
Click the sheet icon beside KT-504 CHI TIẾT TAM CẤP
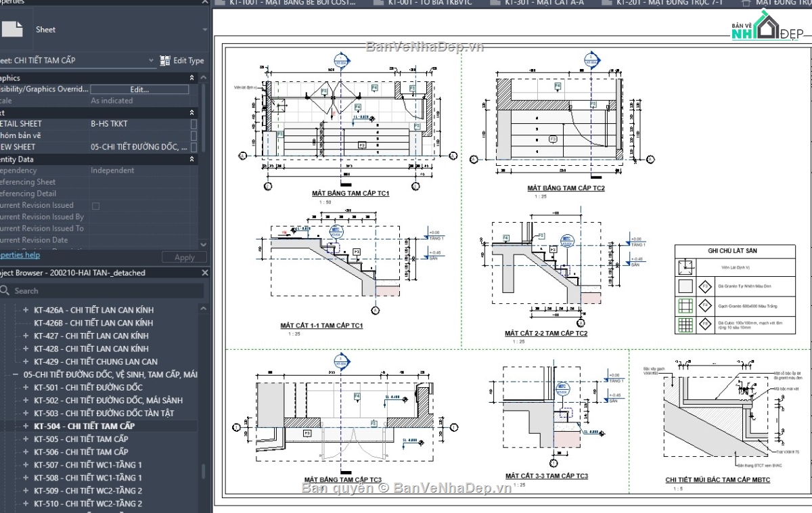click(x=26, y=426)
